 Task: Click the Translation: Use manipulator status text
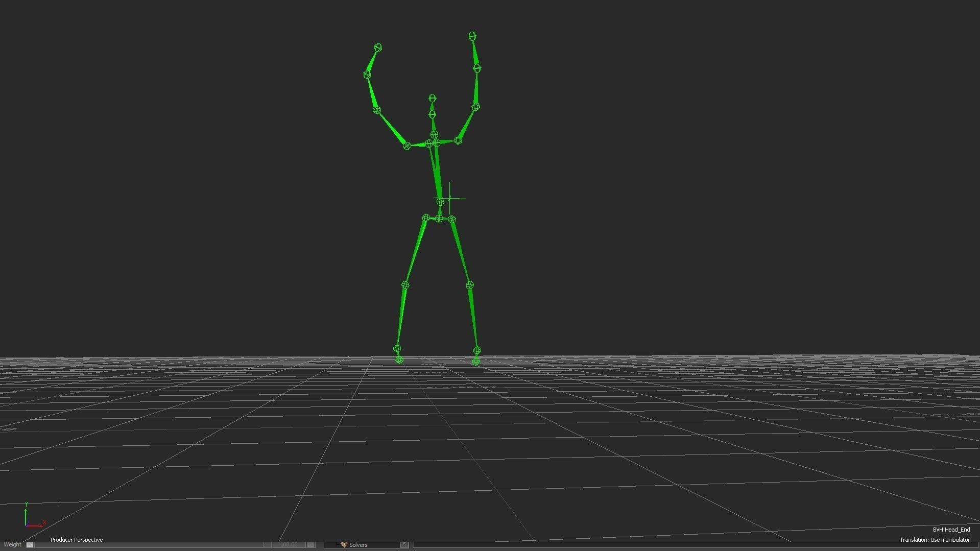935,540
